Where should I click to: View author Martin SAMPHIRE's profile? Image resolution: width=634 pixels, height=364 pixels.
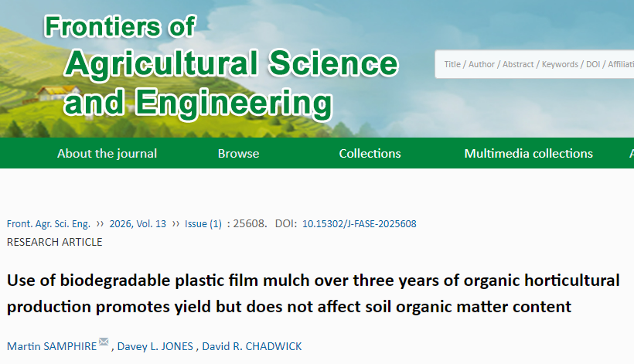pos(52,347)
